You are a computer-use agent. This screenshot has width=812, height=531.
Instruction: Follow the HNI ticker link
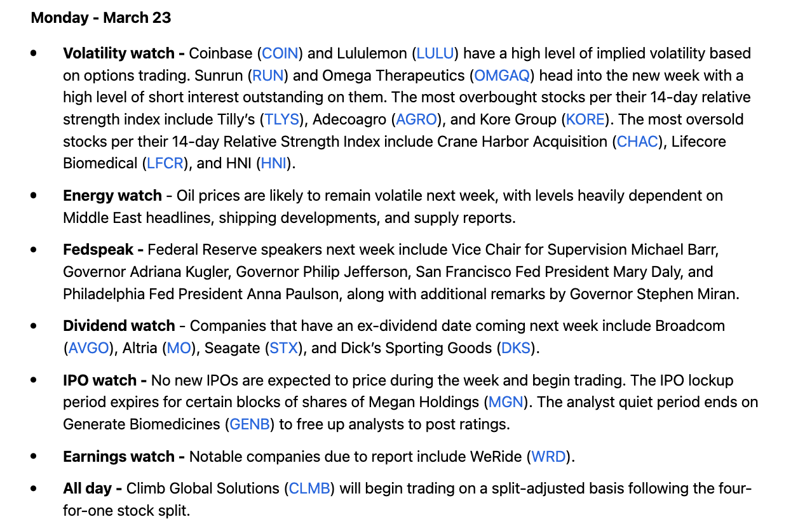coord(274,163)
